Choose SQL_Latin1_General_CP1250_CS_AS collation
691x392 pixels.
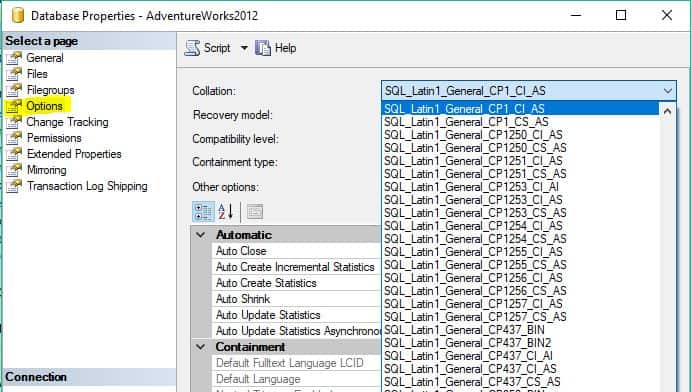[520, 148]
